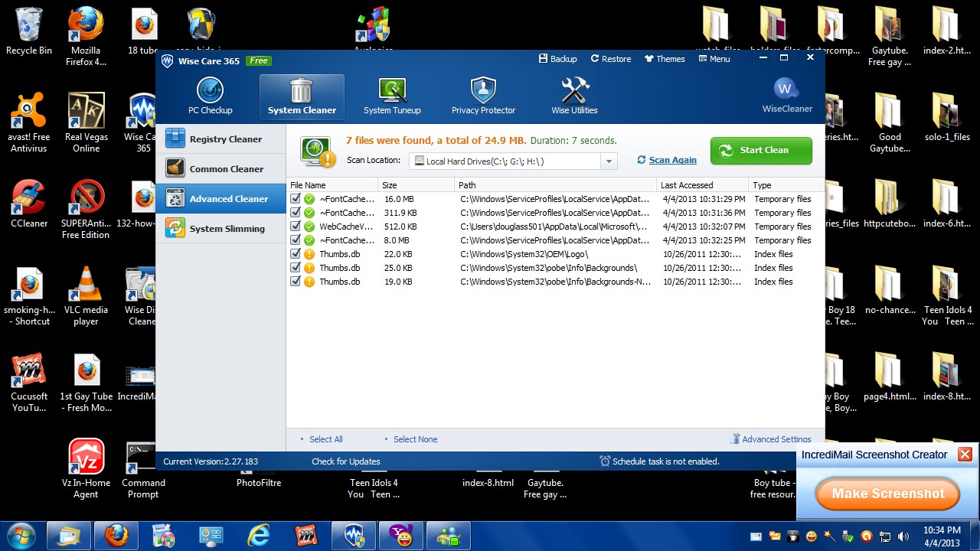This screenshot has height=551, width=980.
Task: Close the IncrediMail Screenshot Creator popup
Action: pyautogui.click(x=965, y=455)
